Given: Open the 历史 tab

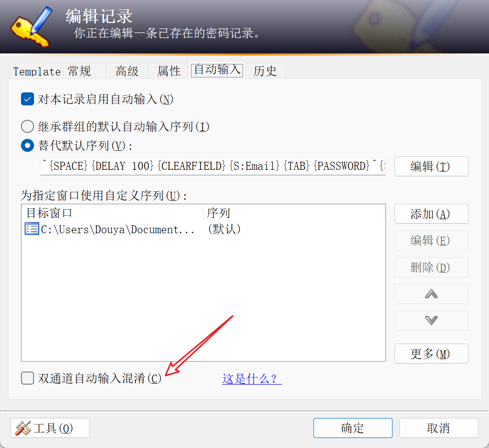Looking at the screenshot, I should [265, 71].
